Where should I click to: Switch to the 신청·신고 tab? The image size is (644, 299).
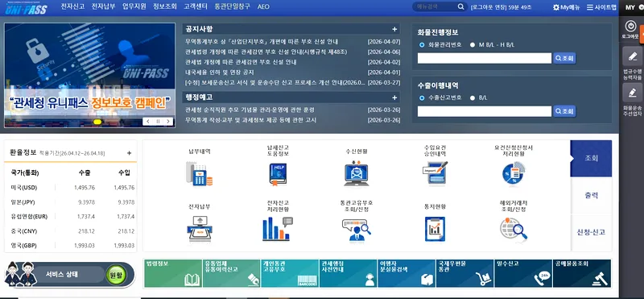tap(591, 232)
